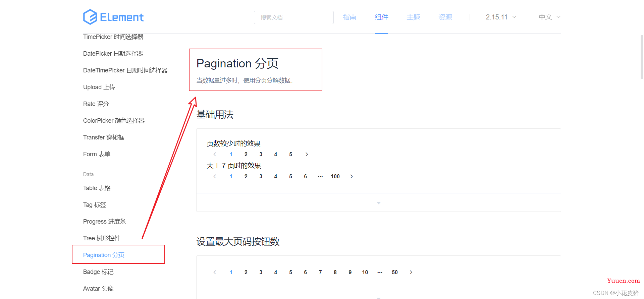Open Tag 标签 in sidebar
Viewport: 644px width, 299px height.
95,205
